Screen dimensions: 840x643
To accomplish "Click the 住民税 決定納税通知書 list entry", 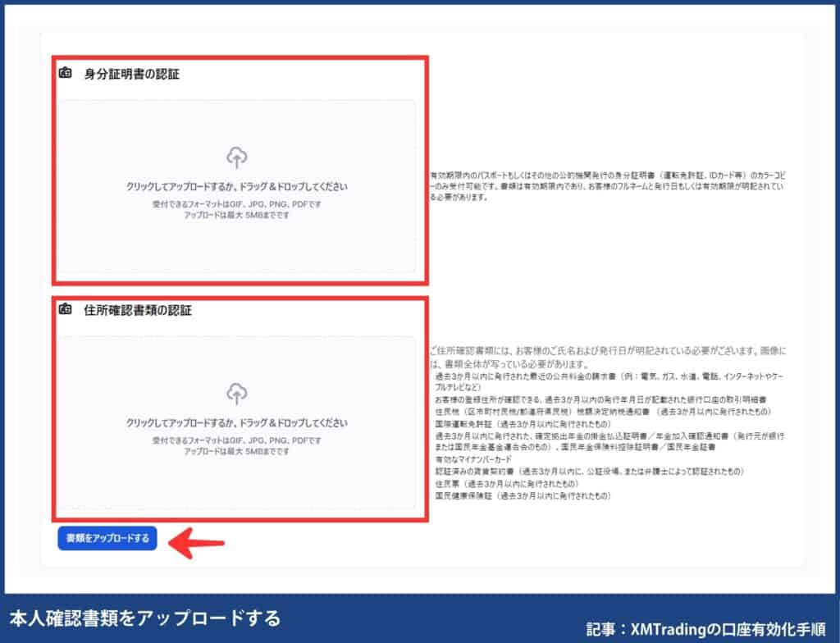I will 603,412.
